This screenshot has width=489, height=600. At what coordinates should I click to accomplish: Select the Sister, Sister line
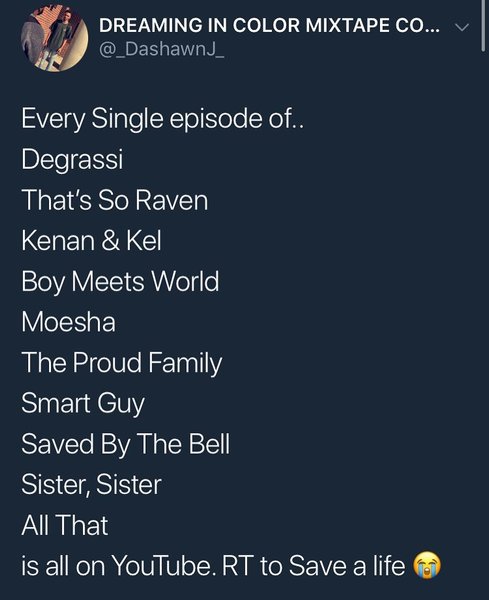click(91, 484)
